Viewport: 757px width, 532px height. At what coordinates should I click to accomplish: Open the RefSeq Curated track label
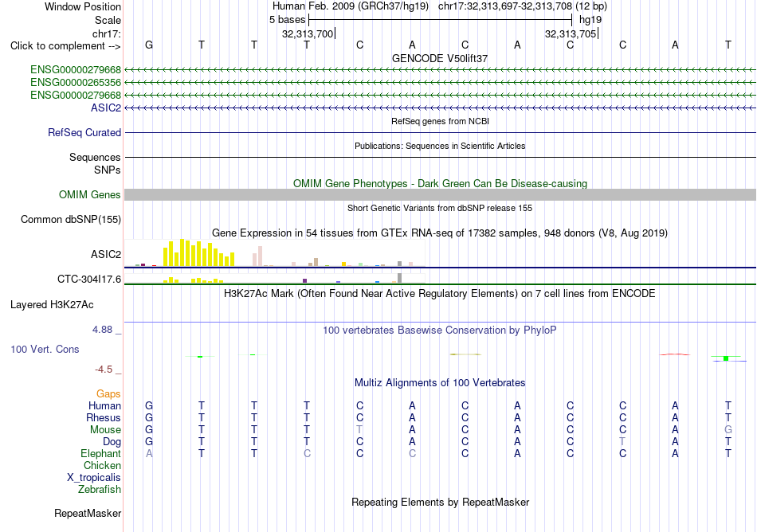coord(84,133)
